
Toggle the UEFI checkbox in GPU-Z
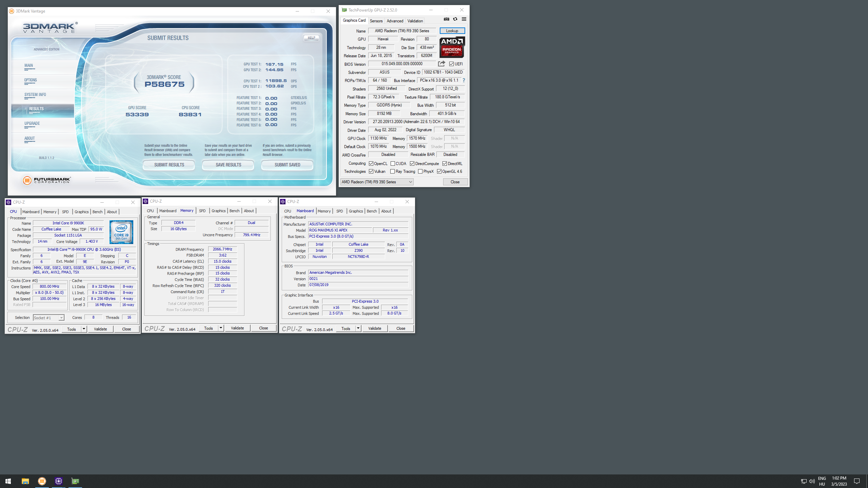[451, 64]
